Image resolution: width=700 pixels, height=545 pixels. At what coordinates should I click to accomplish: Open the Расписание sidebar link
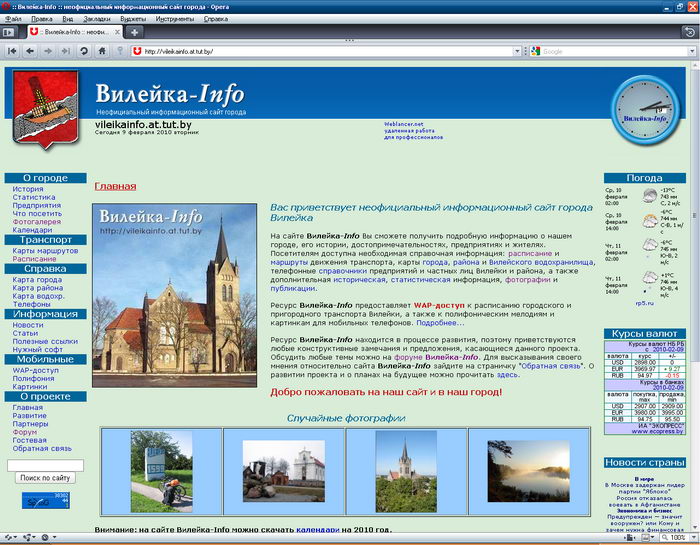[34, 259]
